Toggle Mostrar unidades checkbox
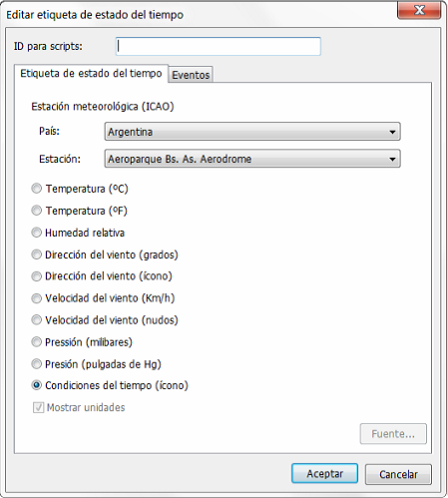The width and height of the screenshot is (448, 498). (38, 407)
